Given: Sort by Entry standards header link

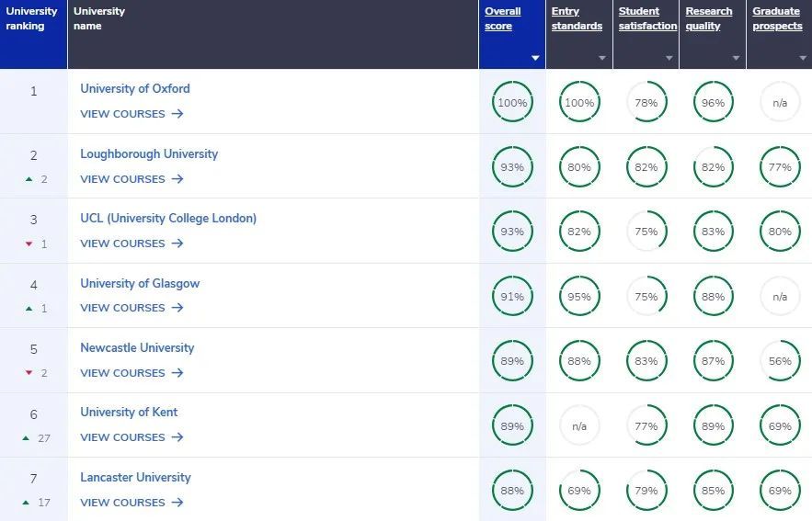Looking at the screenshot, I should point(577,18).
